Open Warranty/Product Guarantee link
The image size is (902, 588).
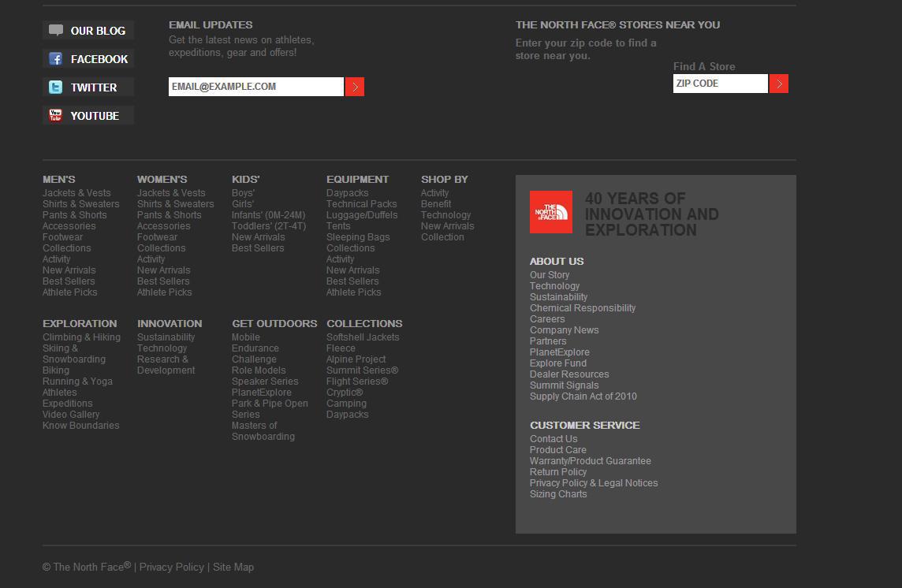[591, 461]
